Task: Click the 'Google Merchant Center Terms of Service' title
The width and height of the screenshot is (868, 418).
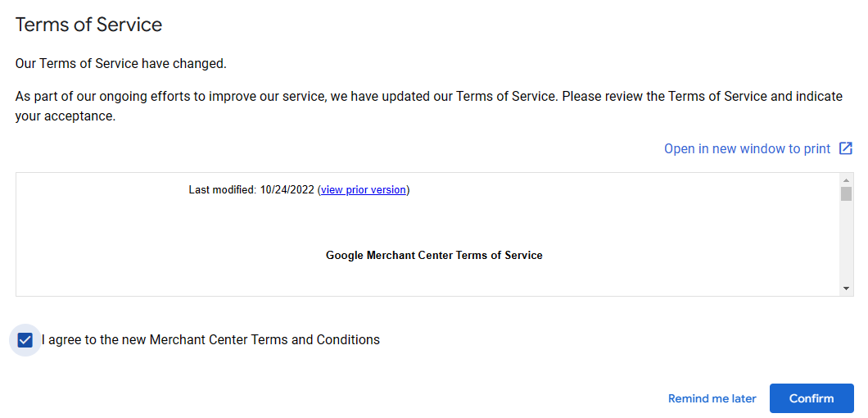Action: 434,256
